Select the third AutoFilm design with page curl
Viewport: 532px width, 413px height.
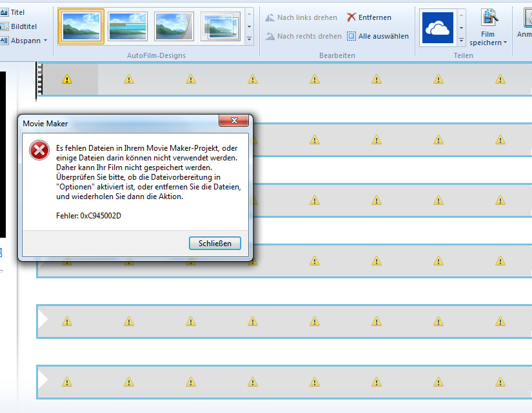(x=174, y=26)
